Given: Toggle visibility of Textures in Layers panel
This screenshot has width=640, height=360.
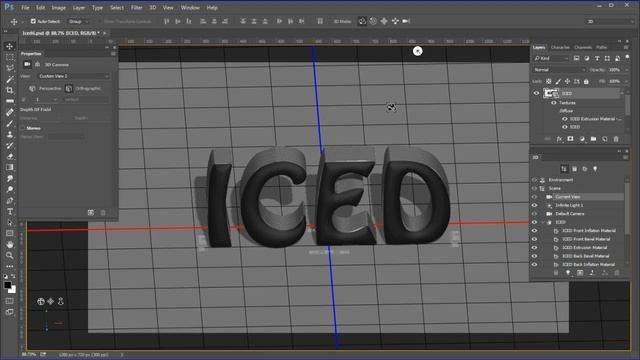Looking at the screenshot, I should point(554,103).
